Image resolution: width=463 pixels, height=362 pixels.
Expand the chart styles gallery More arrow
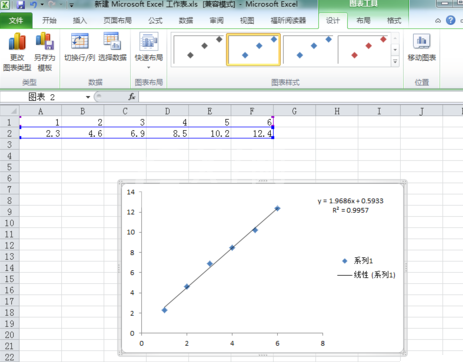click(x=395, y=61)
